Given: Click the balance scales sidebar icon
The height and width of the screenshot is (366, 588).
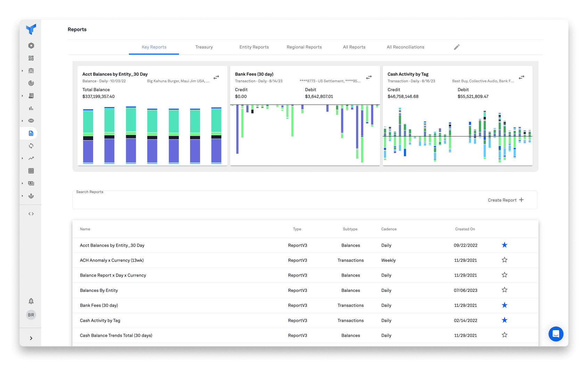Looking at the screenshot, I should click(31, 71).
